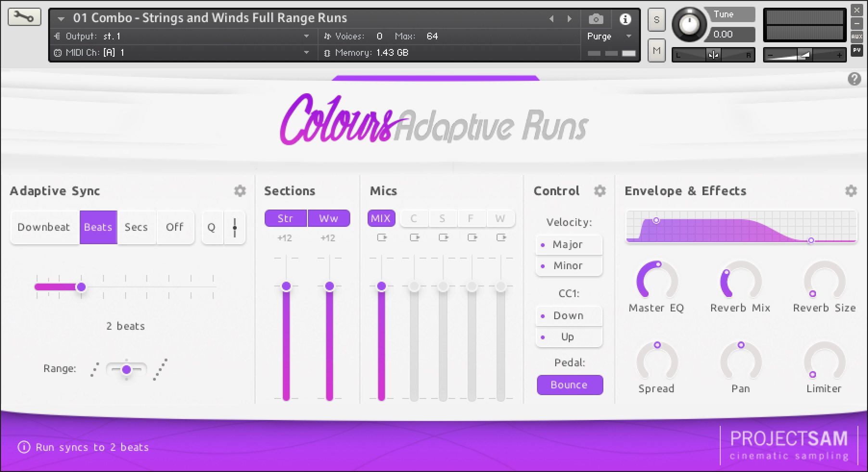Open the help question mark icon
Image resolution: width=868 pixels, height=472 pixels.
point(854,79)
